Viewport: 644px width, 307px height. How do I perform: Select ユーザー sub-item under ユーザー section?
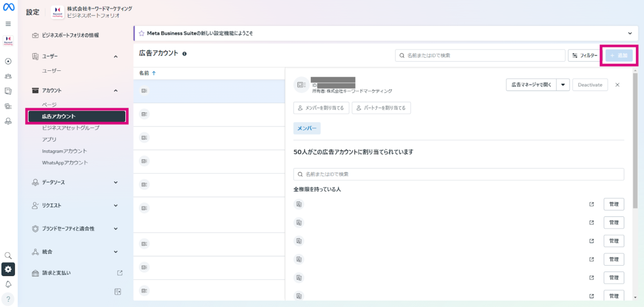[x=52, y=71]
